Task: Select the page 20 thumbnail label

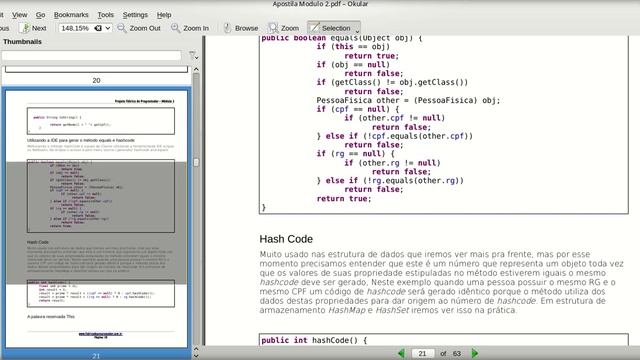Action: coord(96,80)
